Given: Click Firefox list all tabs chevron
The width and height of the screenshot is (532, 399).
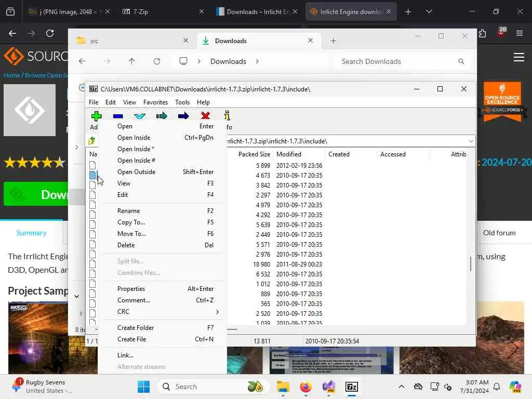Looking at the screenshot, I should [429, 11].
